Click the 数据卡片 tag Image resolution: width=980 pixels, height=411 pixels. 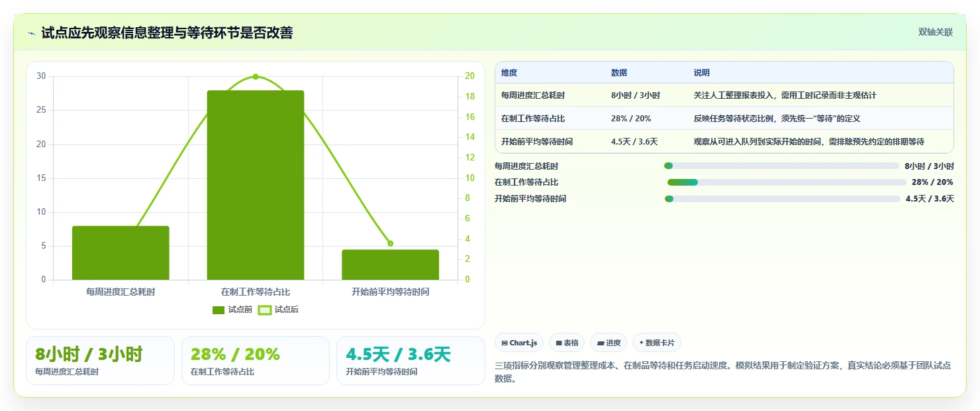coord(657,343)
